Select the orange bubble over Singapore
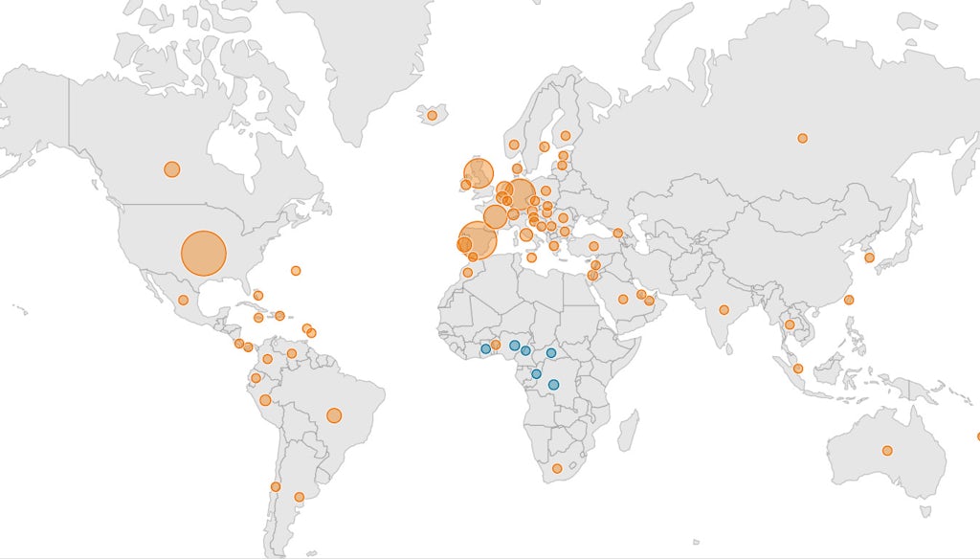 coord(798,369)
